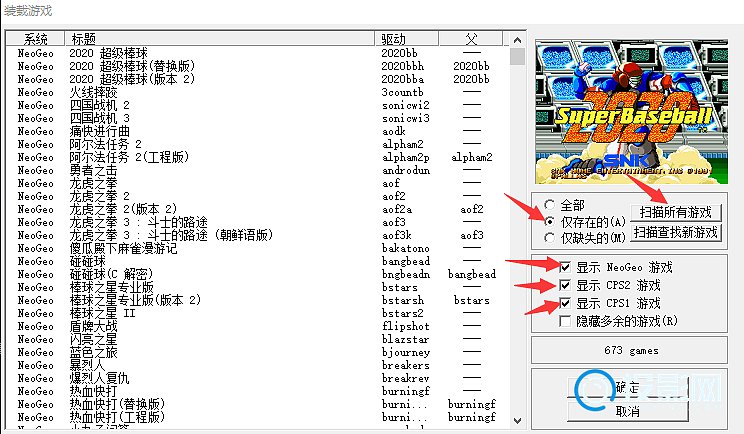This screenshot has width=744, height=434.
Task: Select 龙虎之拳 3 (朝鲜语版) game
Action: pyautogui.click(x=257, y=235)
